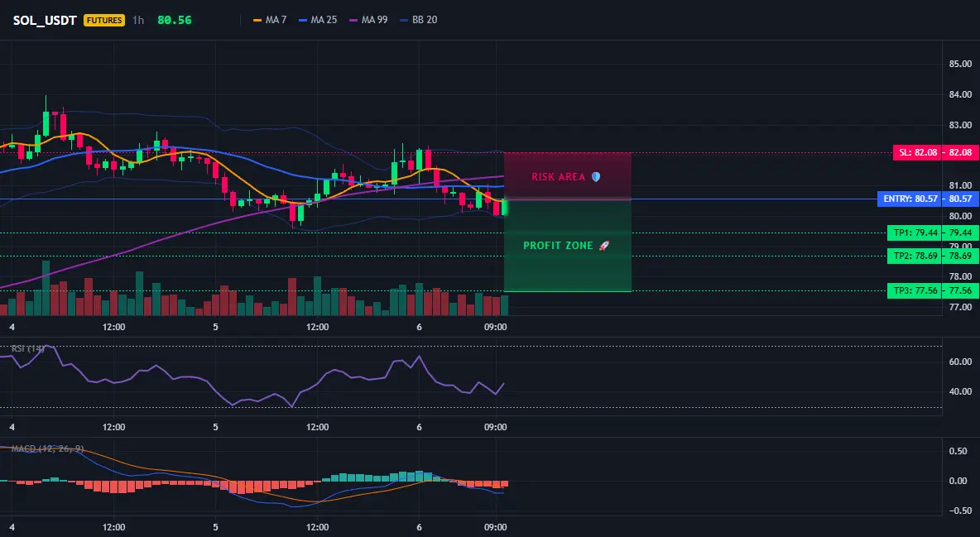Image resolution: width=980 pixels, height=537 pixels.
Task: Click the ENTRY: 80.57 price label
Action: point(910,199)
